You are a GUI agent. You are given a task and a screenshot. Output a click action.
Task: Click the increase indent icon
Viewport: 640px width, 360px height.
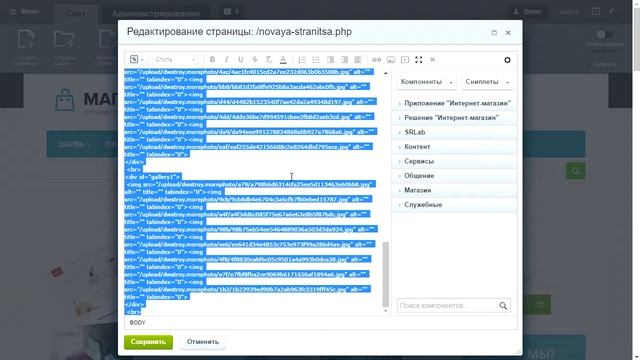(344, 60)
